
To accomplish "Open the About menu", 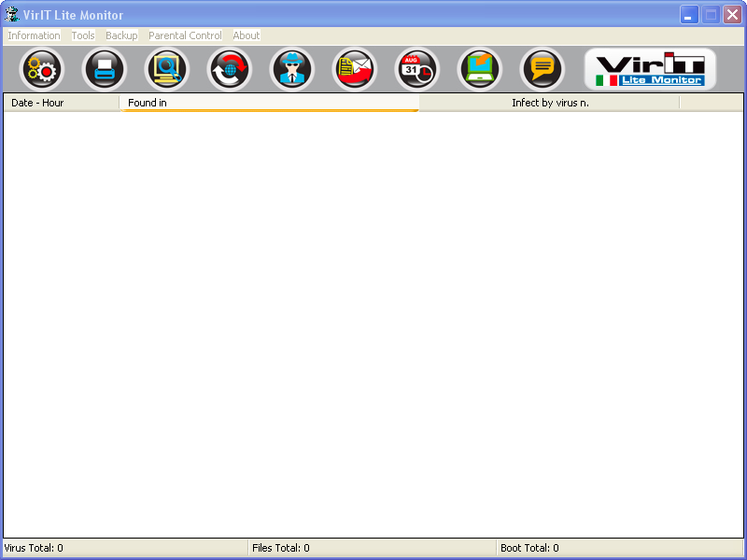I will (x=247, y=35).
